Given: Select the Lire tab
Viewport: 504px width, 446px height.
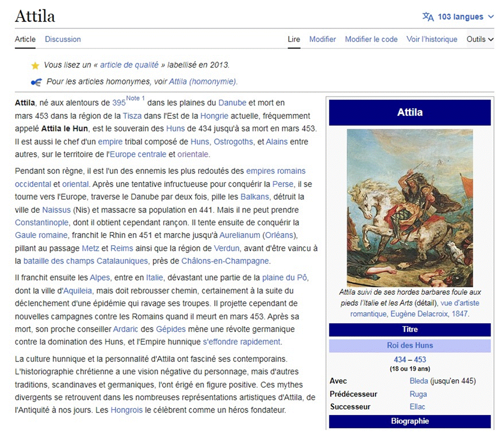Looking at the screenshot, I should tap(294, 39).
